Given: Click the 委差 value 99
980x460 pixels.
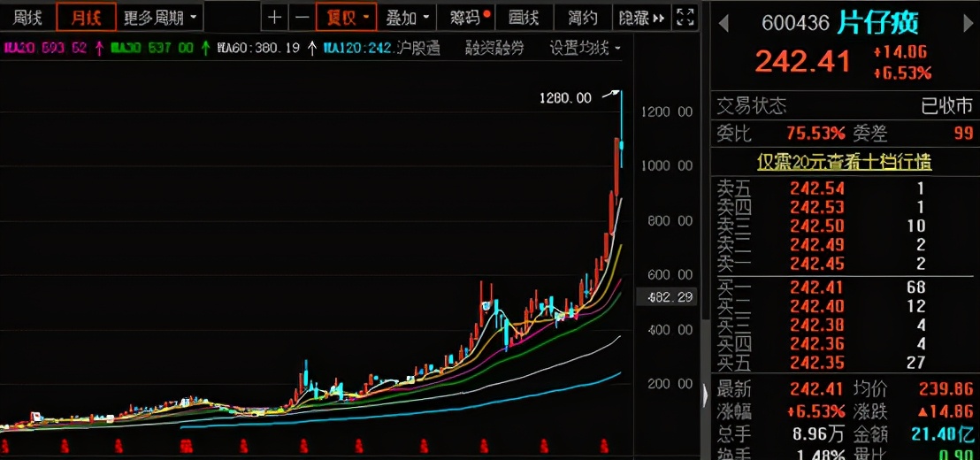Looking at the screenshot, I should coord(964,133).
